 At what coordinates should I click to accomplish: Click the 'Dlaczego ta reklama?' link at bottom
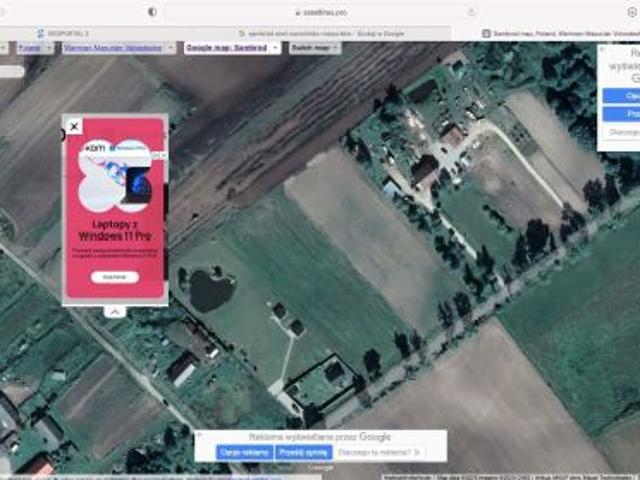tap(379, 452)
